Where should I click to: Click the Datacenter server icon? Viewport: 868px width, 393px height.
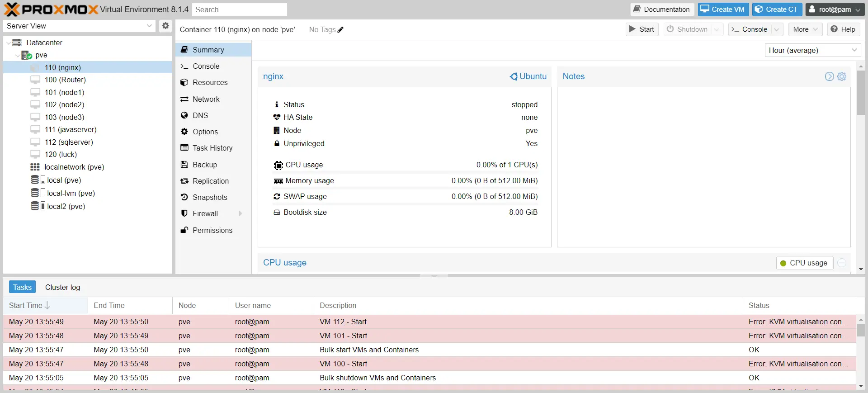tap(17, 43)
